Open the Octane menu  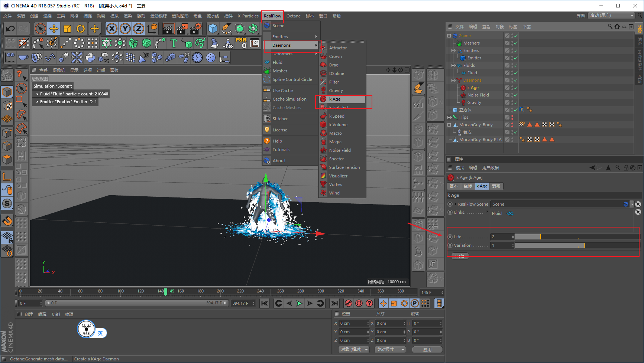(x=294, y=16)
